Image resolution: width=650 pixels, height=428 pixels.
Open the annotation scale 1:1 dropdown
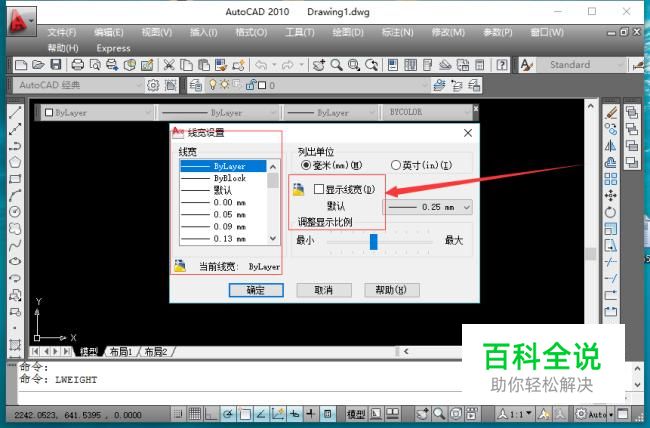tap(515, 414)
